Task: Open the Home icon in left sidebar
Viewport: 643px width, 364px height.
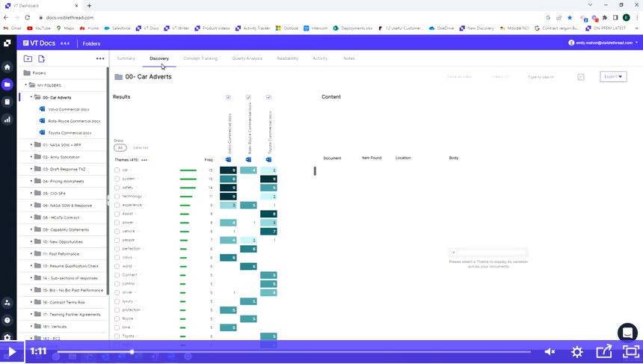Action: point(7,67)
